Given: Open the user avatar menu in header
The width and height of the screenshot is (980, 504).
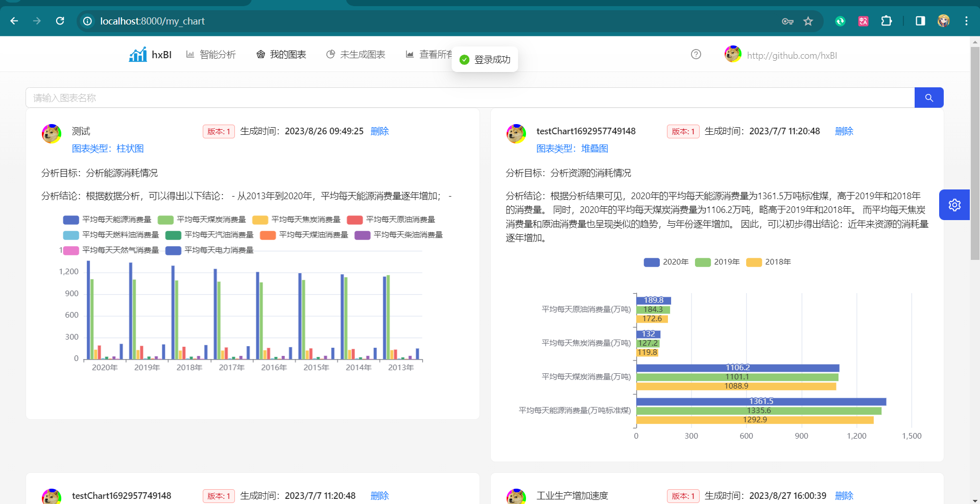Looking at the screenshot, I should coord(733,54).
